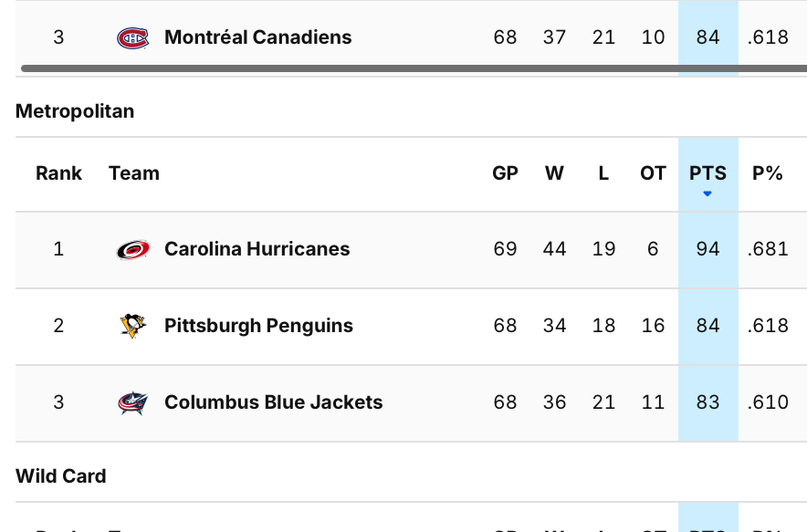This screenshot has width=807, height=532.
Task: Click the blue sort arrow under PTS
Action: click(x=707, y=193)
